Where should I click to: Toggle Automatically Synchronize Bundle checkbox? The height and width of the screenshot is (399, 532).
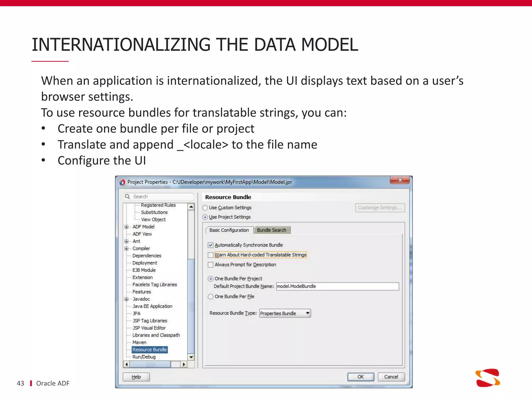pos(211,245)
